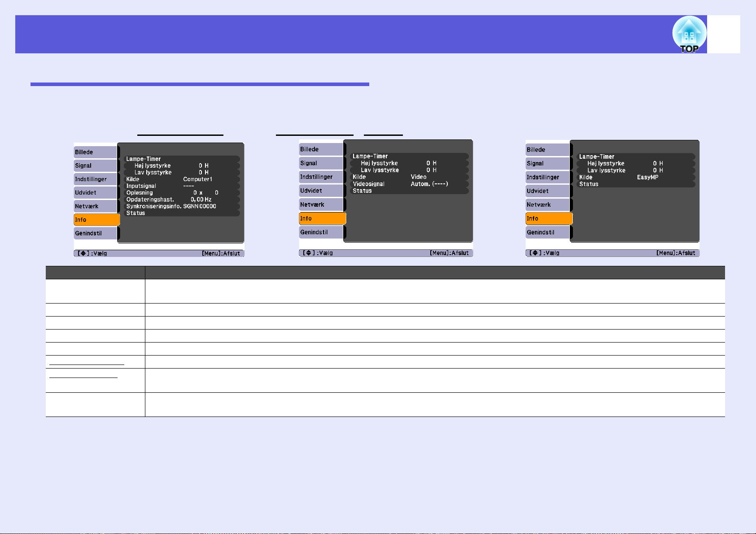
Task: Choose Genindstil in the Video source menu
Action: pos(321,232)
